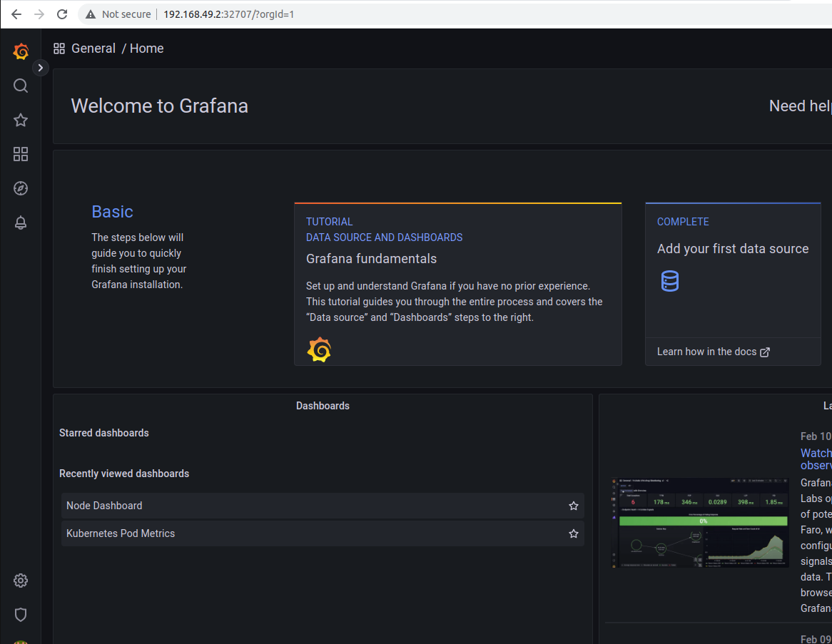
Task: Click the Welcome to Grafana heading
Action: [x=160, y=106]
